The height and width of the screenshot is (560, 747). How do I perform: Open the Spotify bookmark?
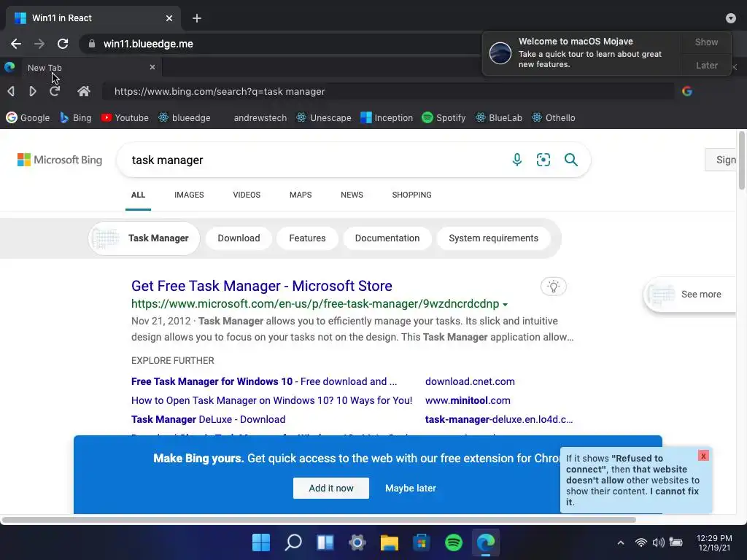[444, 117]
